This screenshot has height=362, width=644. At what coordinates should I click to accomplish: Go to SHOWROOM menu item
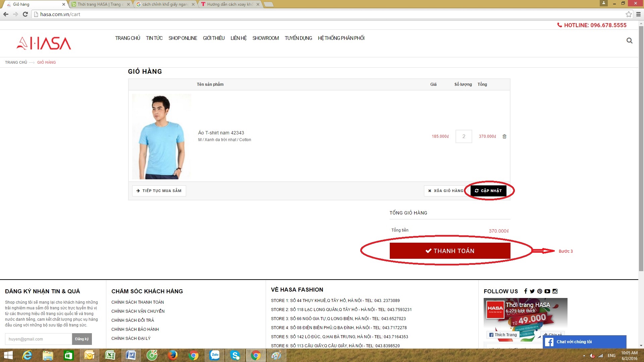tap(265, 38)
